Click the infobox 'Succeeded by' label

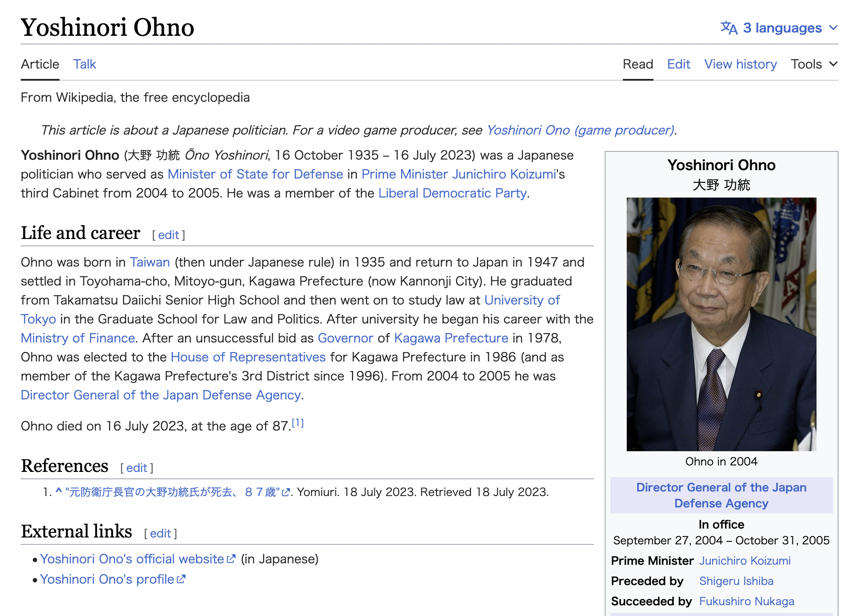pos(651,601)
